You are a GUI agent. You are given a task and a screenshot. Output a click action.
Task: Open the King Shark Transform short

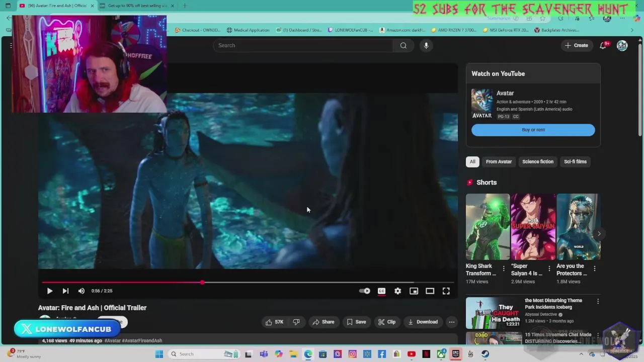(x=488, y=227)
